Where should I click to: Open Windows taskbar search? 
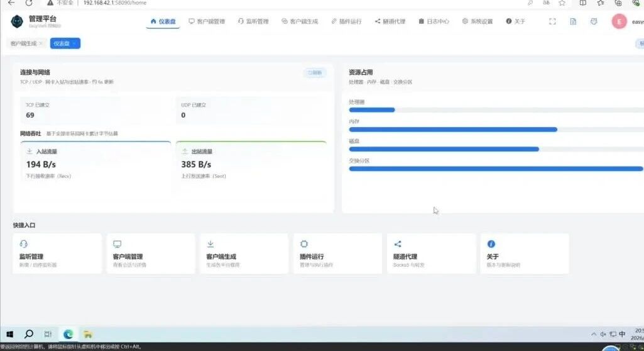(29, 334)
